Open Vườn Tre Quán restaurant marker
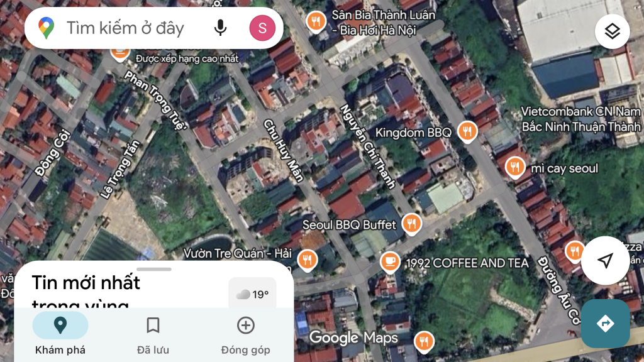This screenshot has width=644, height=362. [307, 258]
